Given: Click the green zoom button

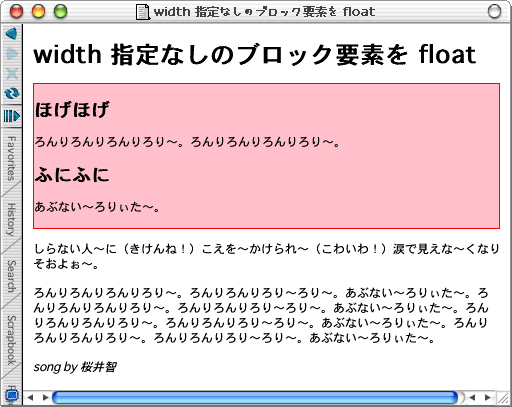Looking at the screenshot, I should [61, 12].
